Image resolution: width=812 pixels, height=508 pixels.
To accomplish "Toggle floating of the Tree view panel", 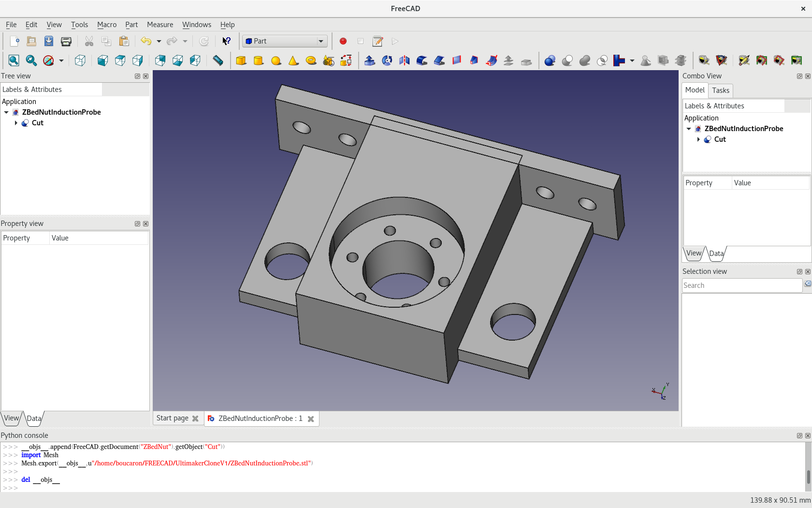I will pos(137,76).
